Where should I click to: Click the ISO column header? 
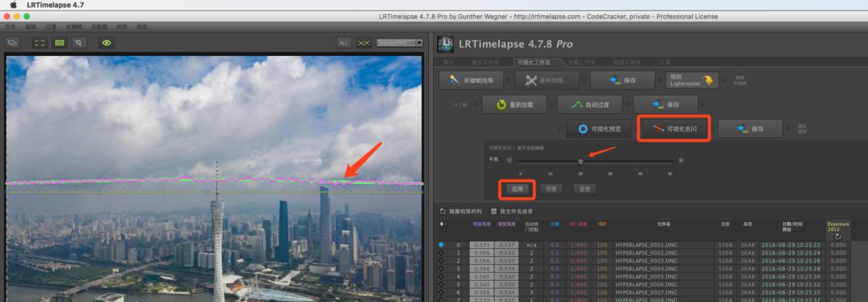(x=602, y=224)
